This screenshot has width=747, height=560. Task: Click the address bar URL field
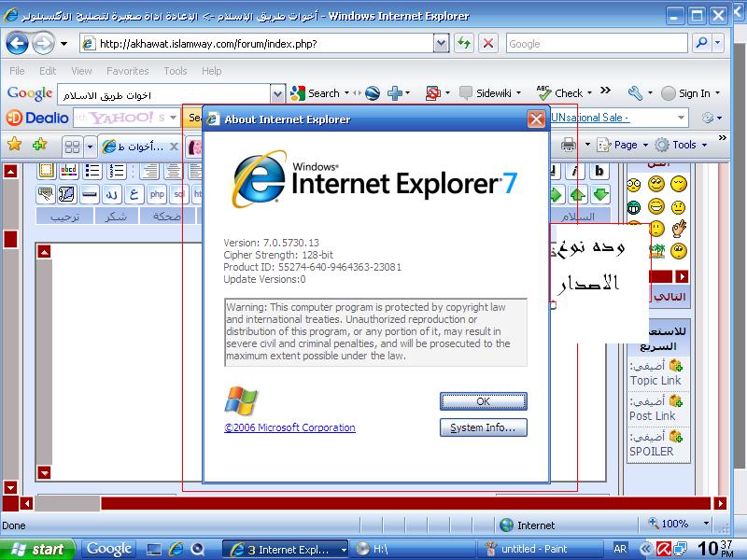tap(258, 44)
